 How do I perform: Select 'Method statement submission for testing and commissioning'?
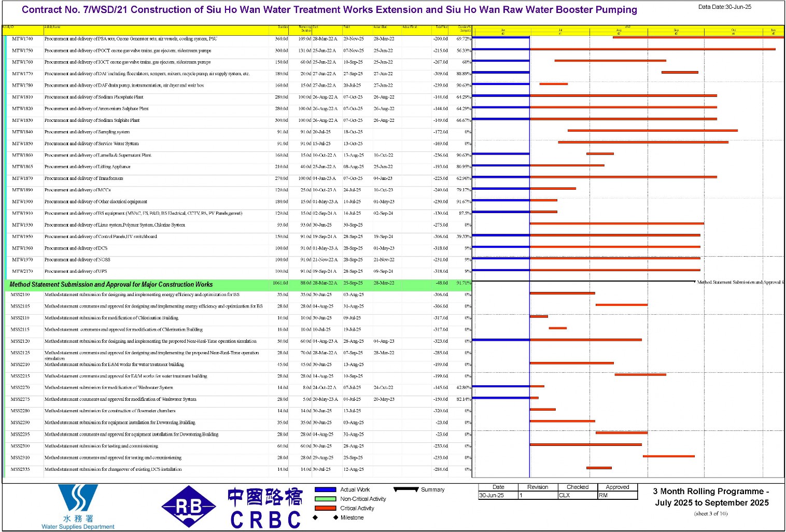101,446
